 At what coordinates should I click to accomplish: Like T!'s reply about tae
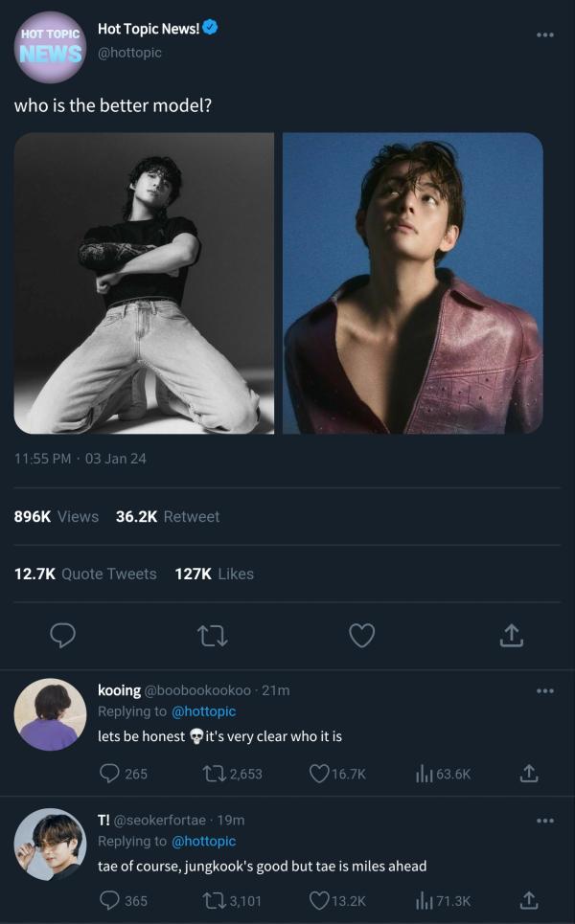click(x=319, y=900)
